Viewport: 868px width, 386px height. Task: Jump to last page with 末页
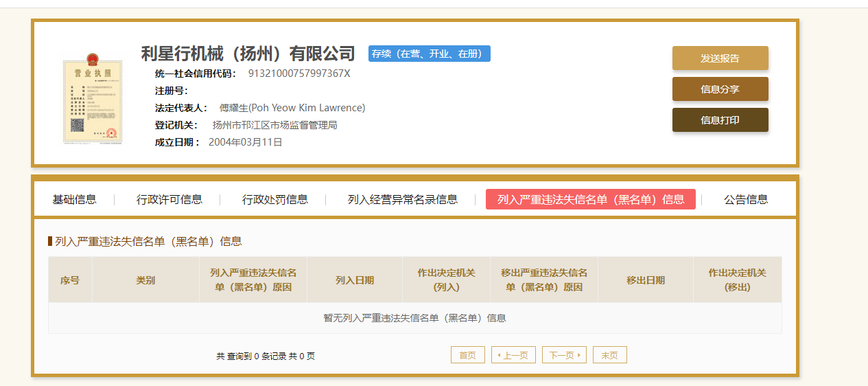pyautogui.click(x=610, y=355)
